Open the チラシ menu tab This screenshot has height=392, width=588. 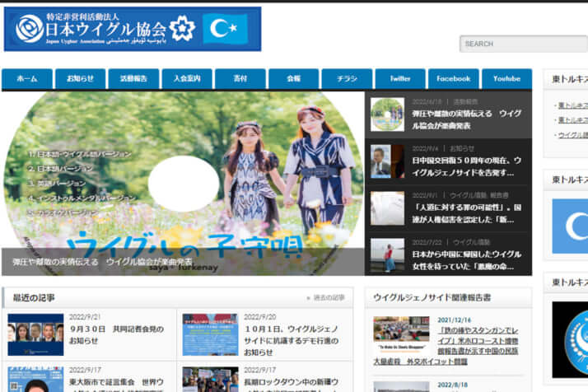[x=347, y=79]
